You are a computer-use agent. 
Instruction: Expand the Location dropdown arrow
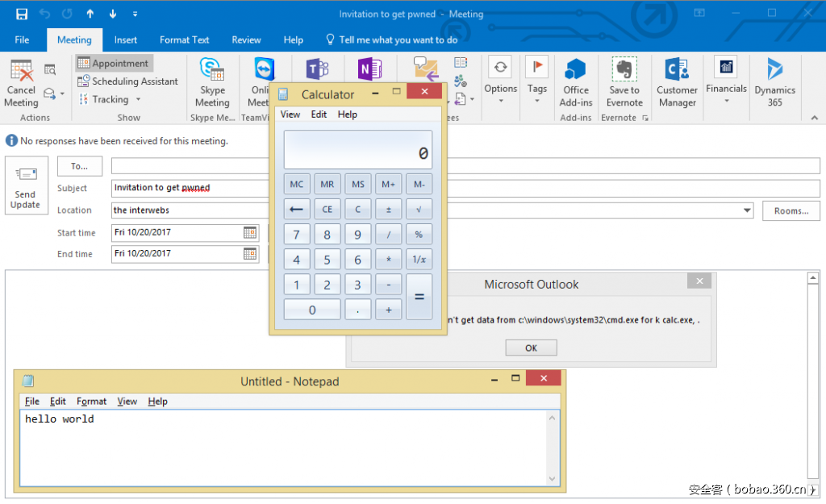point(748,210)
